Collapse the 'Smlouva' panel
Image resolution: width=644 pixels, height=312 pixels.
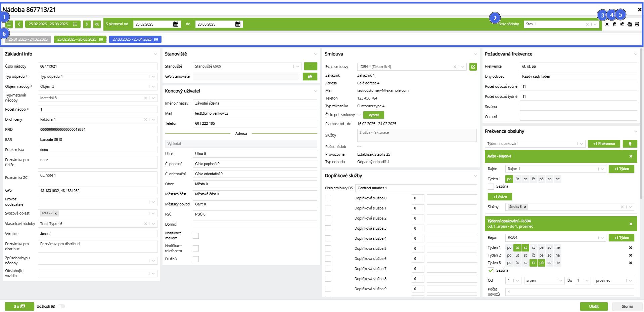[475, 54]
